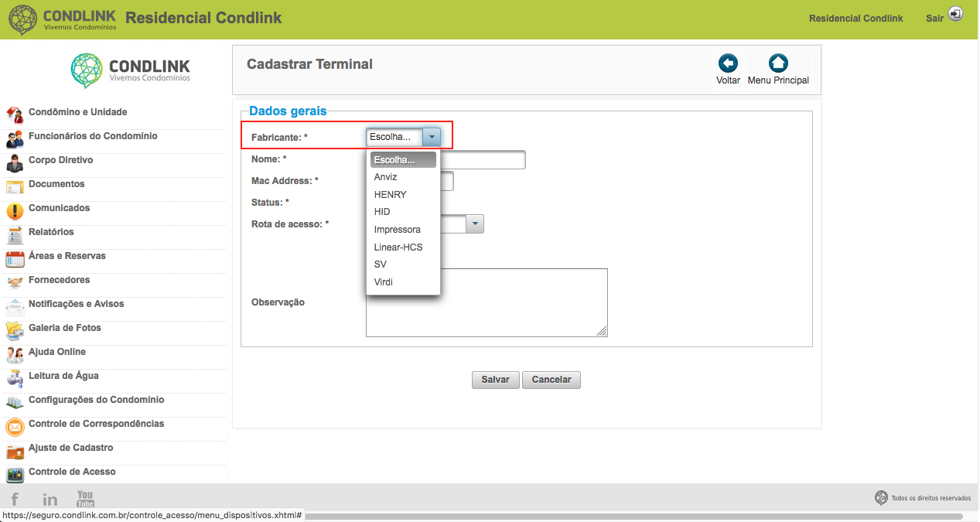
Task: Pick Linear-HCS manufacturer option
Action: pyautogui.click(x=403, y=247)
